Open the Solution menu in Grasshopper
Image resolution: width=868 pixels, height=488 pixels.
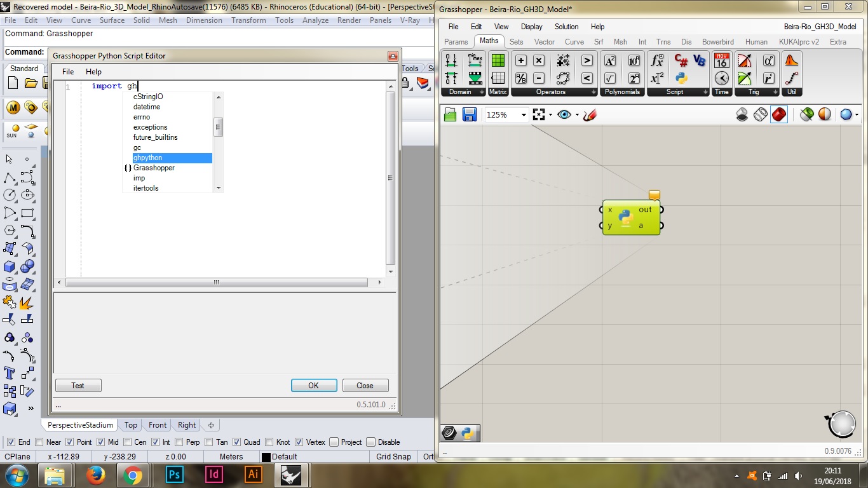(x=566, y=27)
